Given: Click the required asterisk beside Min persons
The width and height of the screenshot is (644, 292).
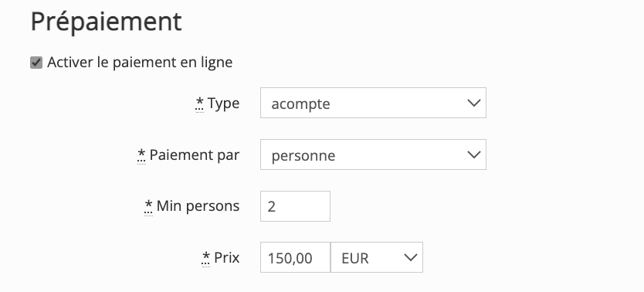Looking at the screenshot, I should 149,205.
